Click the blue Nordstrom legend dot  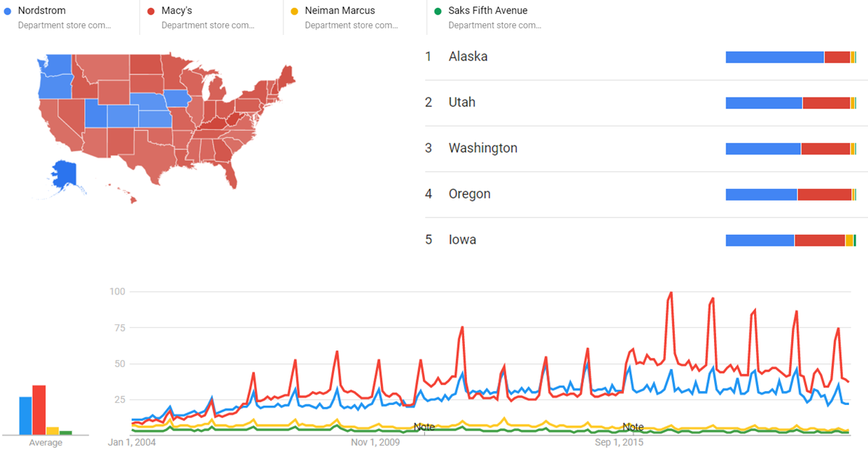coord(7,11)
